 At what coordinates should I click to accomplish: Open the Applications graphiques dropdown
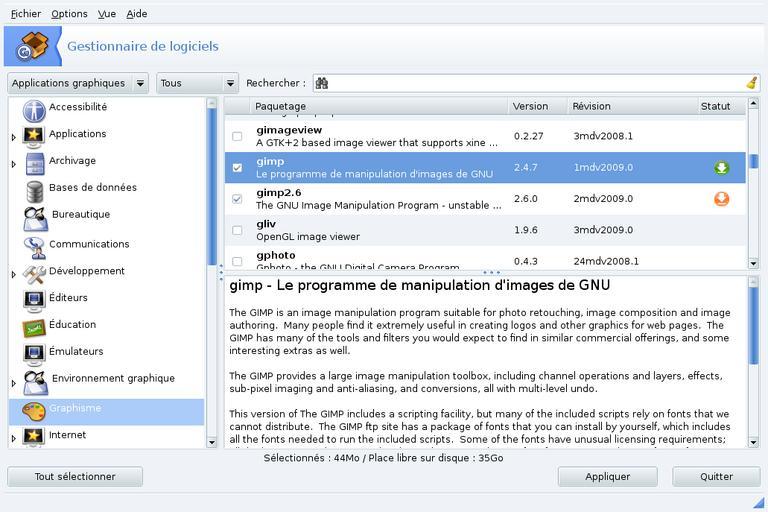77,84
